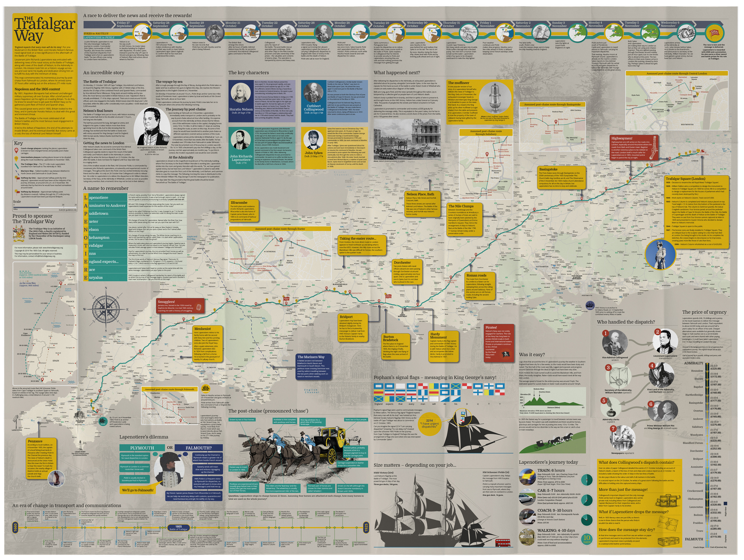
Task: Click John Sykes's portrait
Action: tap(313, 140)
